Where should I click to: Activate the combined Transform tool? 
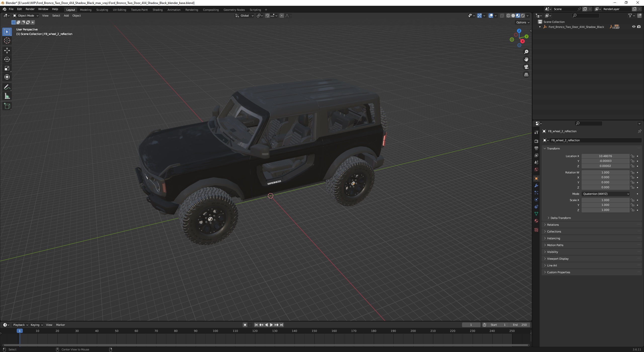coord(7,77)
